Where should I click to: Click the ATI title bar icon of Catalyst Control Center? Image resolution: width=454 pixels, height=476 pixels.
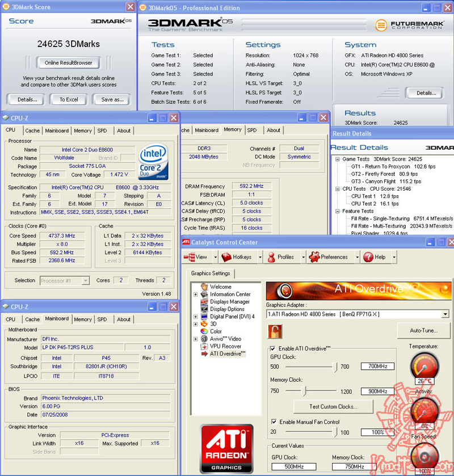coord(186,242)
